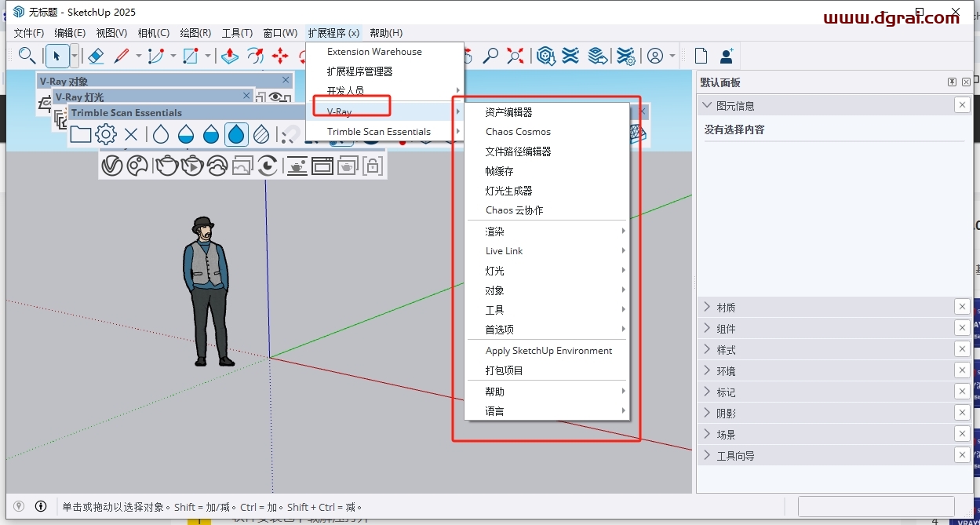
Task: Open the Select tool dropdown arrow
Action: [x=75, y=56]
